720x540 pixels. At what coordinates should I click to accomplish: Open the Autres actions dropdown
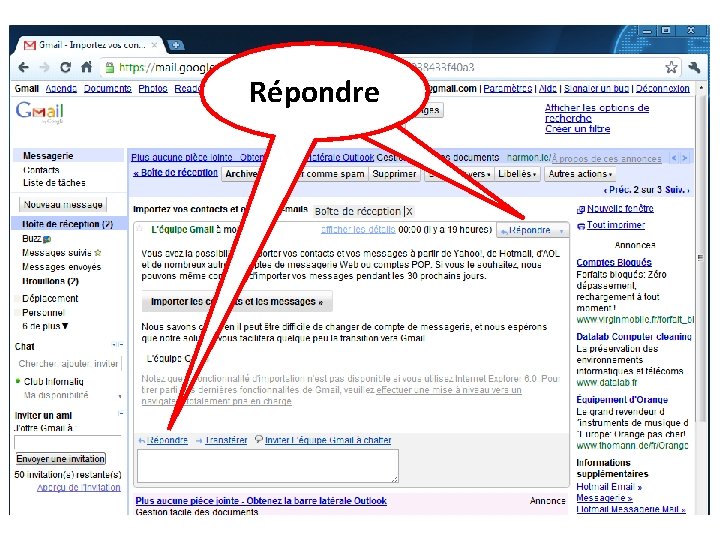580,174
